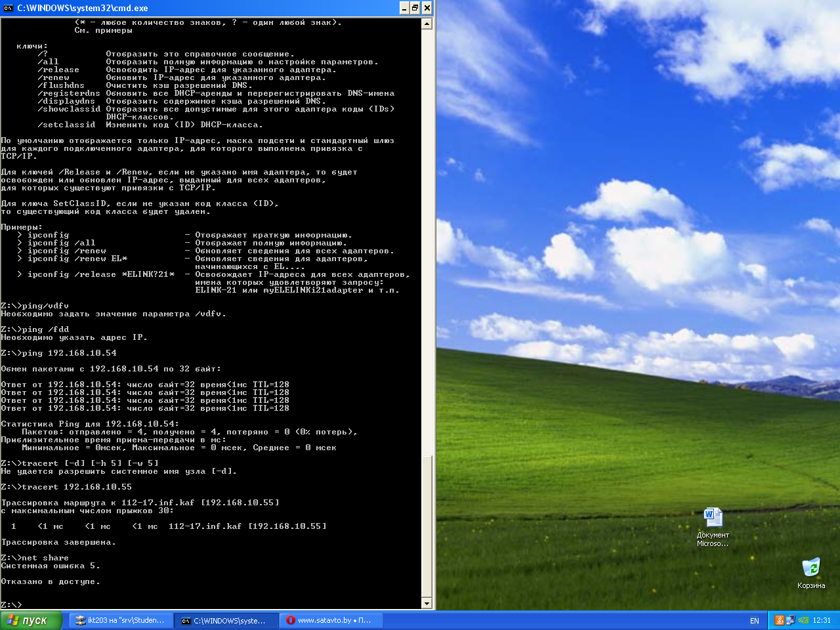Viewport: 840px width, 630px height.
Task: Open the cmd.exe window system menu icon
Action: (x=9, y=8)
